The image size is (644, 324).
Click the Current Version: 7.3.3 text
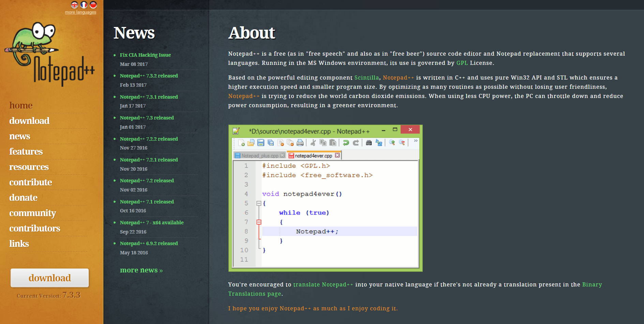pyautogui.click(x=48, y=295)
